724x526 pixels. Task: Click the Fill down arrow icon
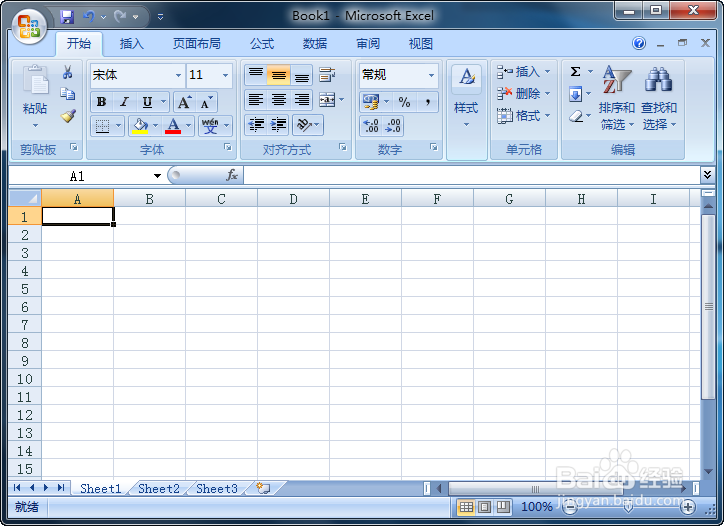point(575,94)
